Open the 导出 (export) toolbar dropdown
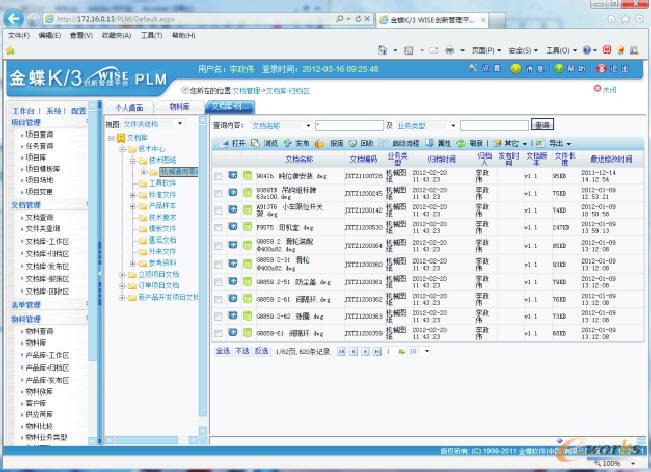Screen dimensions: 651x472 pyautogui.click(x=569, y=144)
